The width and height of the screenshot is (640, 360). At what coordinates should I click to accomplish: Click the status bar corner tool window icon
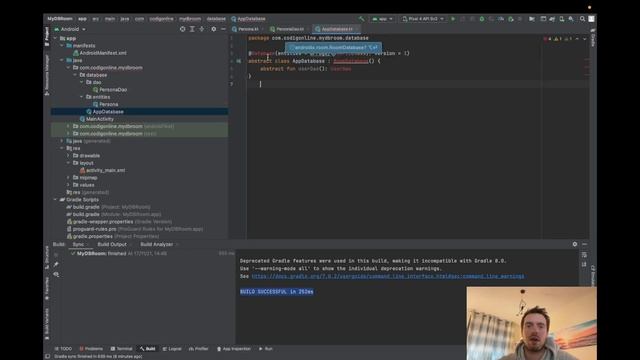pyautogui.click(x=47, y=356)
